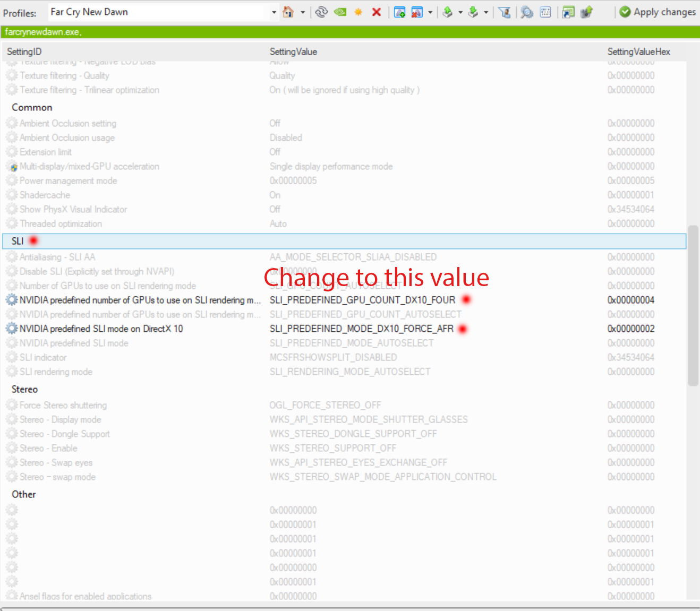
Task: Click the magnifier scan profiles icon
Action: click(x=526, y=12)
